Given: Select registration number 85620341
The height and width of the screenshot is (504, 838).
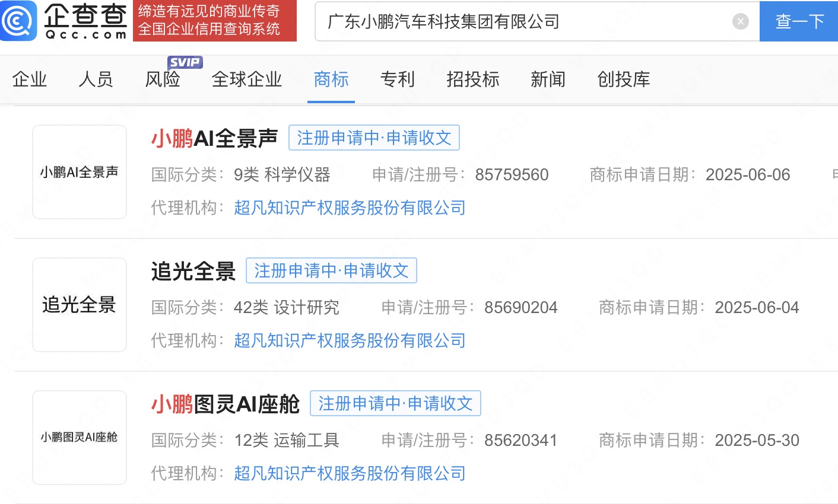Looking at the screenshot, I should click(x=521, y=441).
